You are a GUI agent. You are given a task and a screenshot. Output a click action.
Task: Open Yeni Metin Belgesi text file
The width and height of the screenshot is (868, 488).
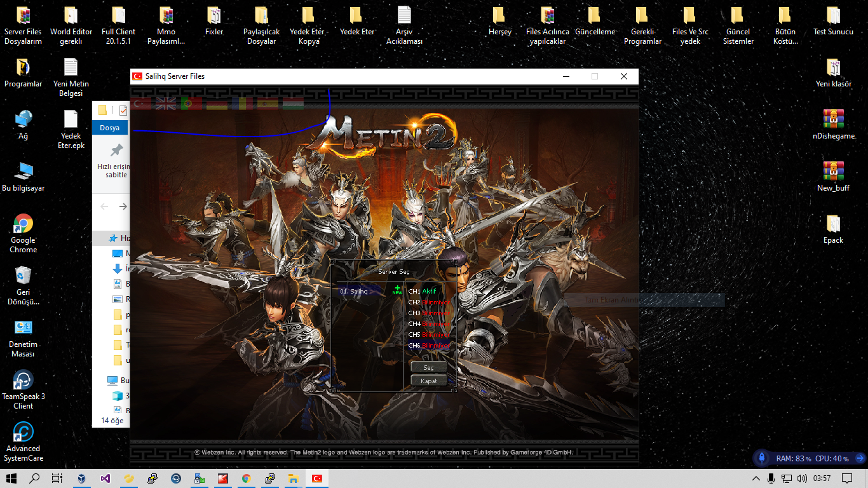tap(71, 79)
